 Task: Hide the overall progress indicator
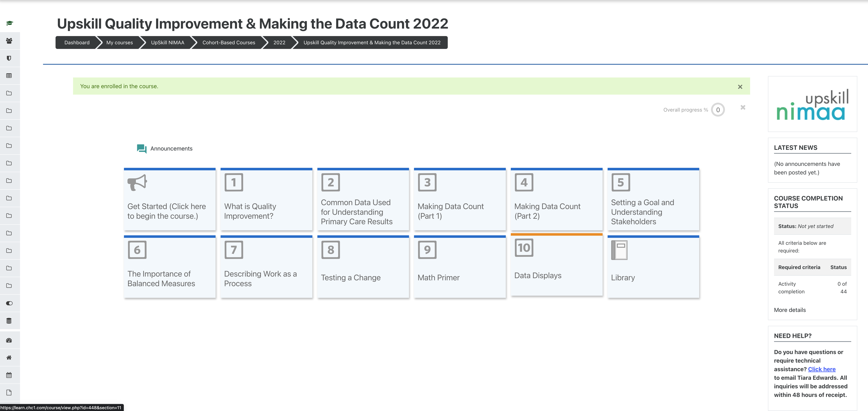(743, 107)
